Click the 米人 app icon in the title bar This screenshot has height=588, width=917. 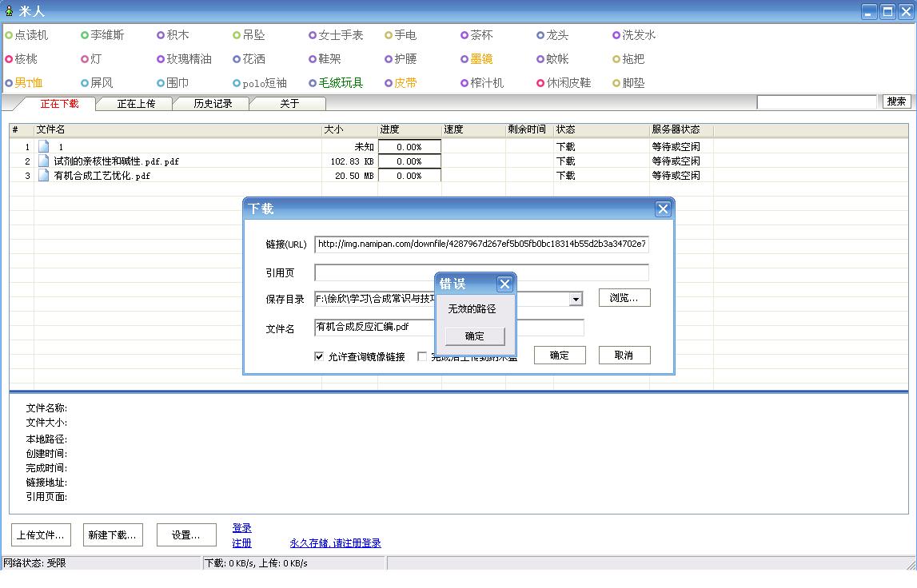(9, 10)
